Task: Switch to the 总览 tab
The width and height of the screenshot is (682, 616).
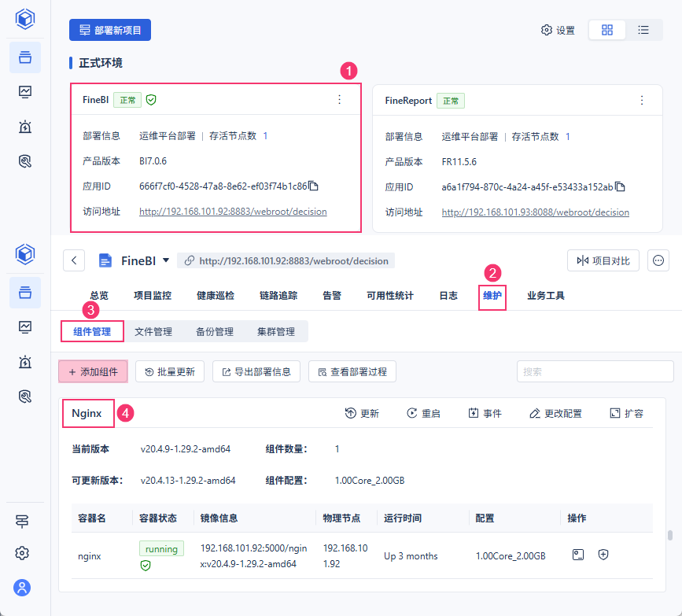Action: pyautogui.click(x=99, y=296)
